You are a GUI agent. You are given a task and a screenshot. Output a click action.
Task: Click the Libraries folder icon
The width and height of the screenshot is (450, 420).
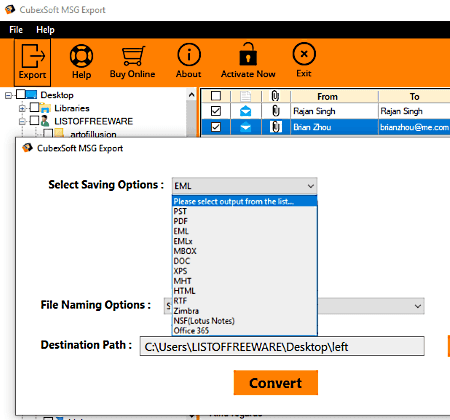tap(45, 108)
